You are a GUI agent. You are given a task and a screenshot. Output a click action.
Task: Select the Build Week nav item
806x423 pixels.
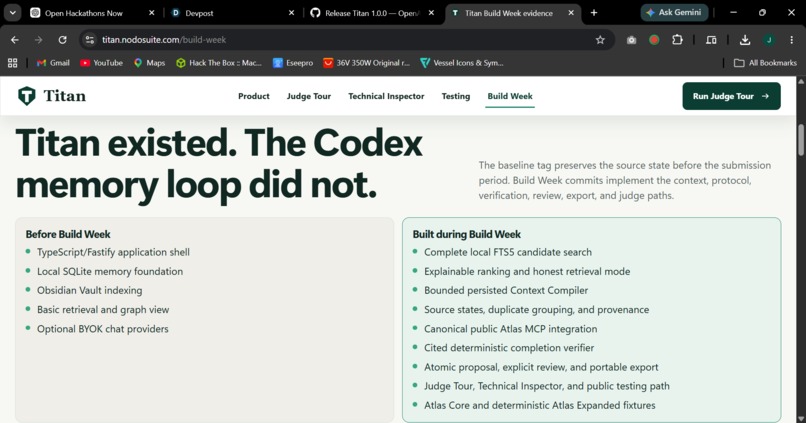coord(510,96)
